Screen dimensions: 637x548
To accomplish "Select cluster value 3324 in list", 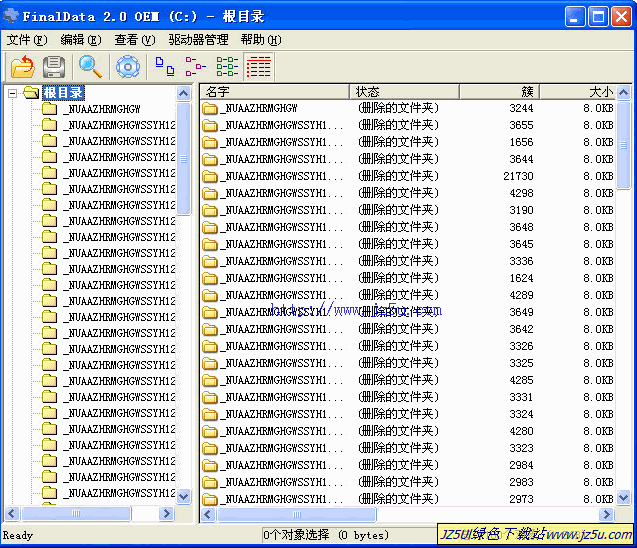I will 521,414.
